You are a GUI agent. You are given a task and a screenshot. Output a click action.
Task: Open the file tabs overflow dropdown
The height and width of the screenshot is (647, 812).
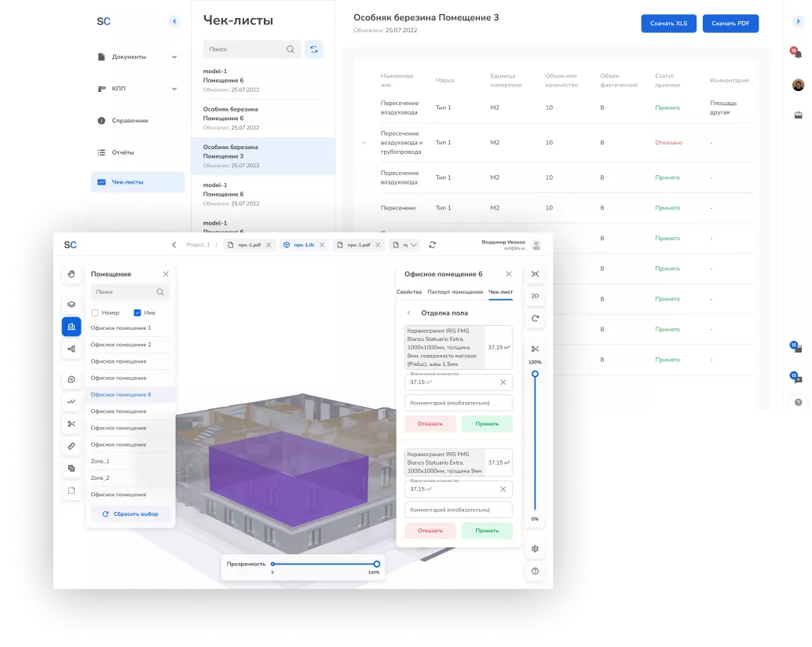[x=414, y=245]
